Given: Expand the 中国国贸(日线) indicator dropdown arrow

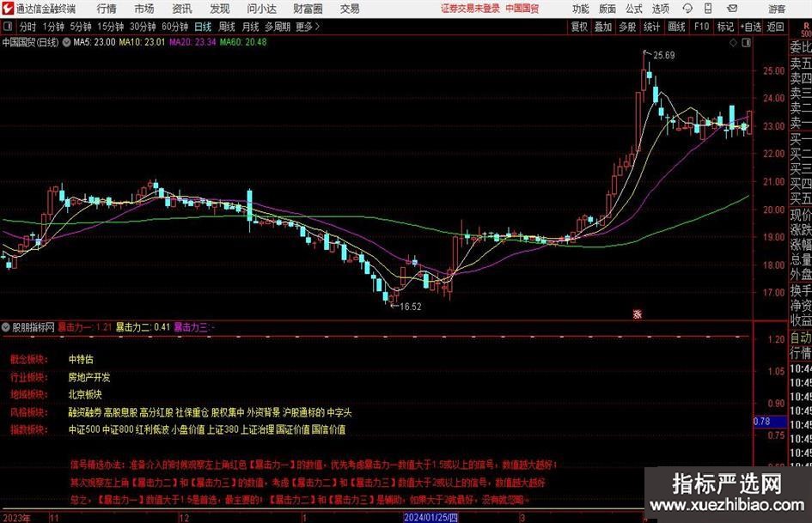Looking at the screenshot, I should 67,42.
